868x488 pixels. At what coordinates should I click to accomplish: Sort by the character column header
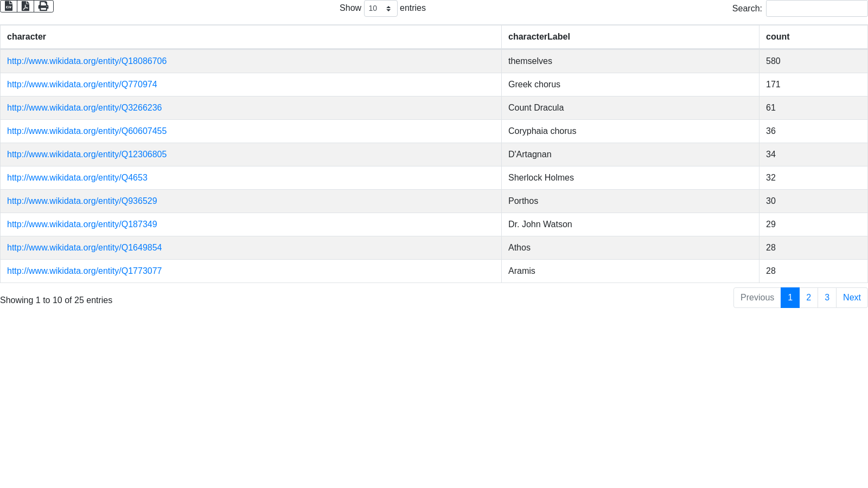click(x=27, y=37)
